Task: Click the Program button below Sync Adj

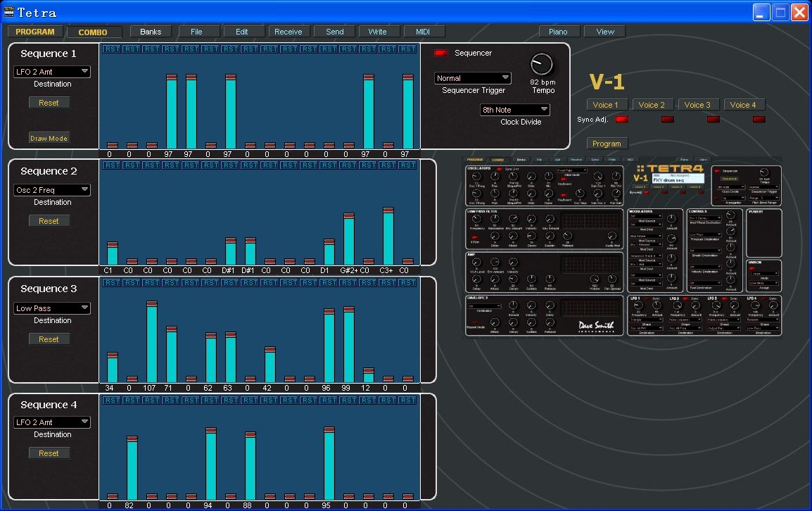Action: pyautogui.click(x=607, y=144)
